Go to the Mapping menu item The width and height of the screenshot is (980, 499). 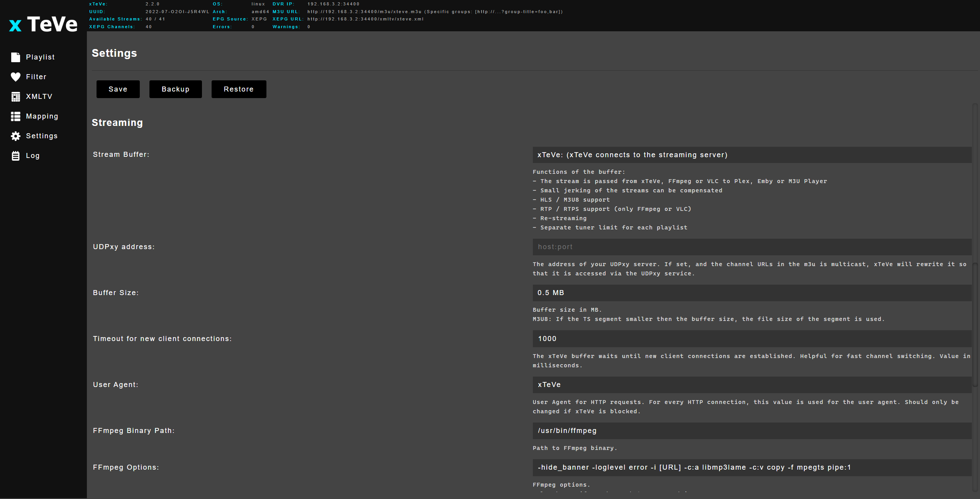(42, 116)
